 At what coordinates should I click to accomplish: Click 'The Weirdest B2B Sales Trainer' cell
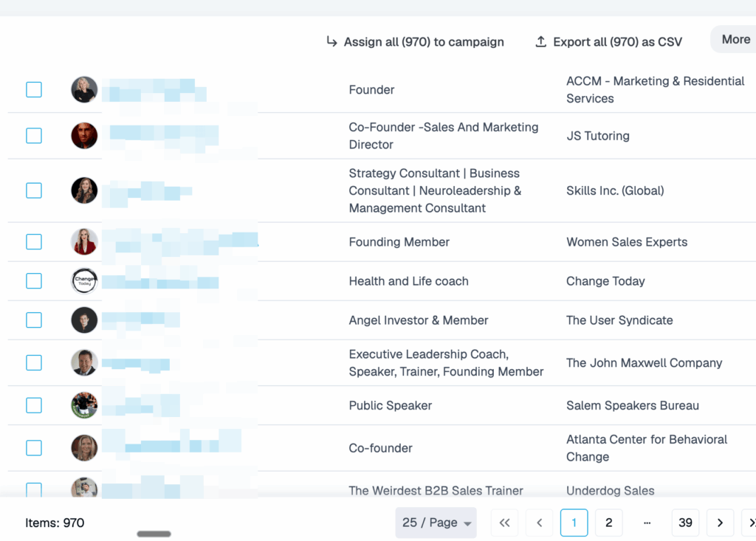click(436, 490)
